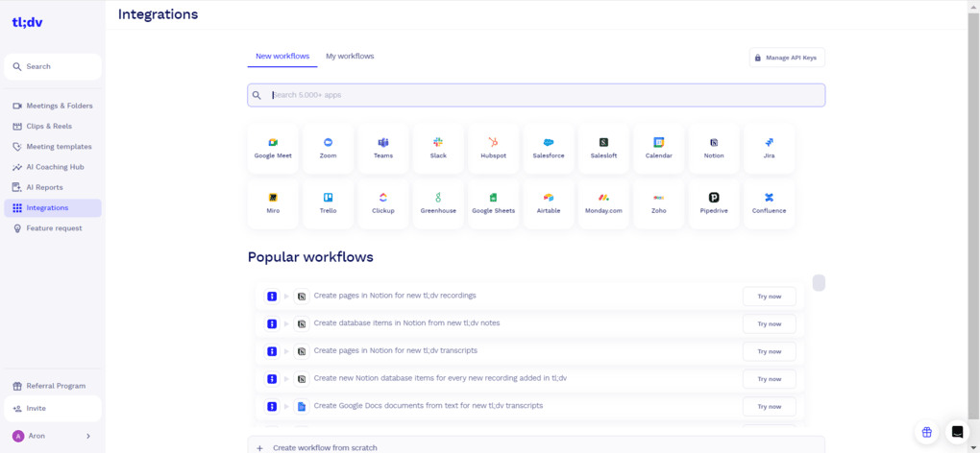Click the tl;dv logo

tap(28, 22)
